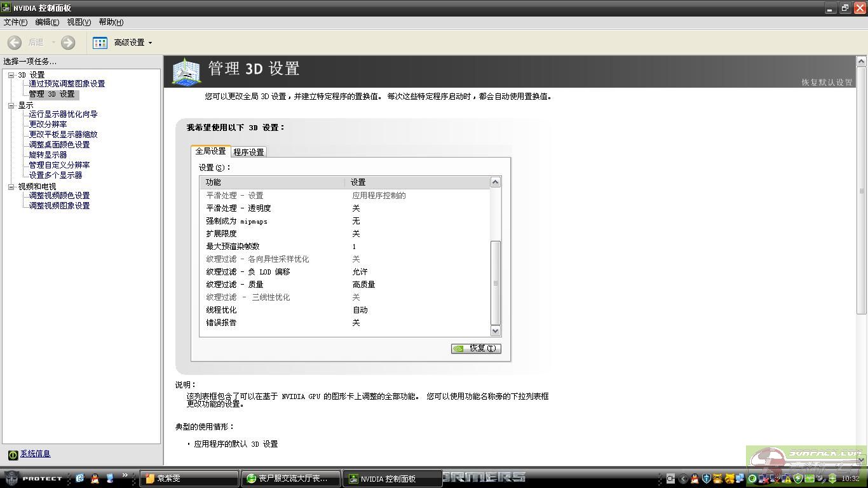Select 旋转显示器 tree item
Screen dimensions: 868x488
(x=48, y=155)
